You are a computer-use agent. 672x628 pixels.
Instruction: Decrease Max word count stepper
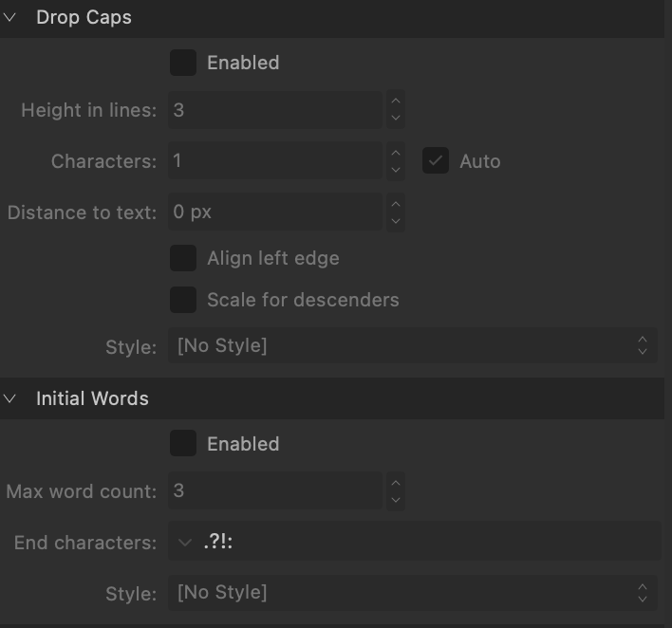pos(396,501)
